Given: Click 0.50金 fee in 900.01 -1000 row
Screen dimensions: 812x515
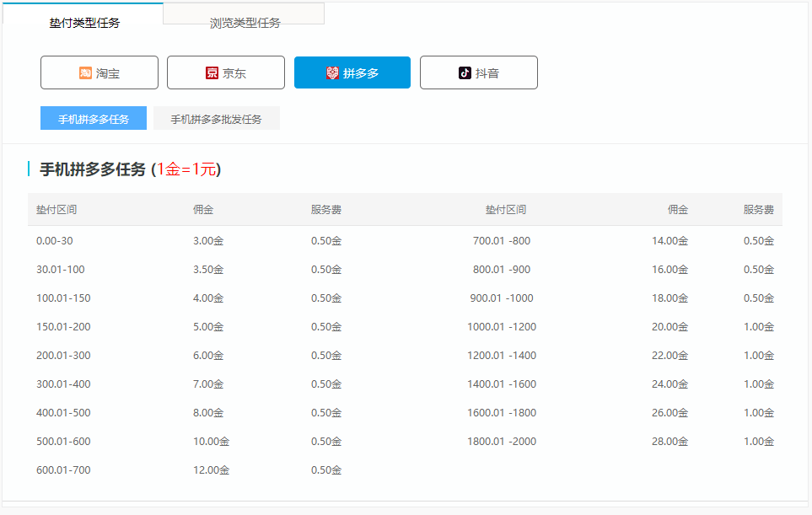Looking at the screenshot, I should click(x=759, y=298).
